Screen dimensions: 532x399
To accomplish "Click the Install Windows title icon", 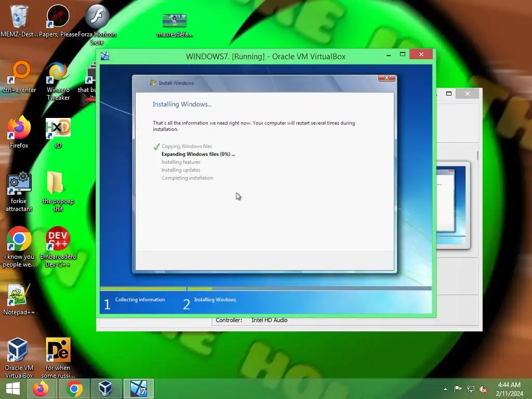I will coord(153,83).
